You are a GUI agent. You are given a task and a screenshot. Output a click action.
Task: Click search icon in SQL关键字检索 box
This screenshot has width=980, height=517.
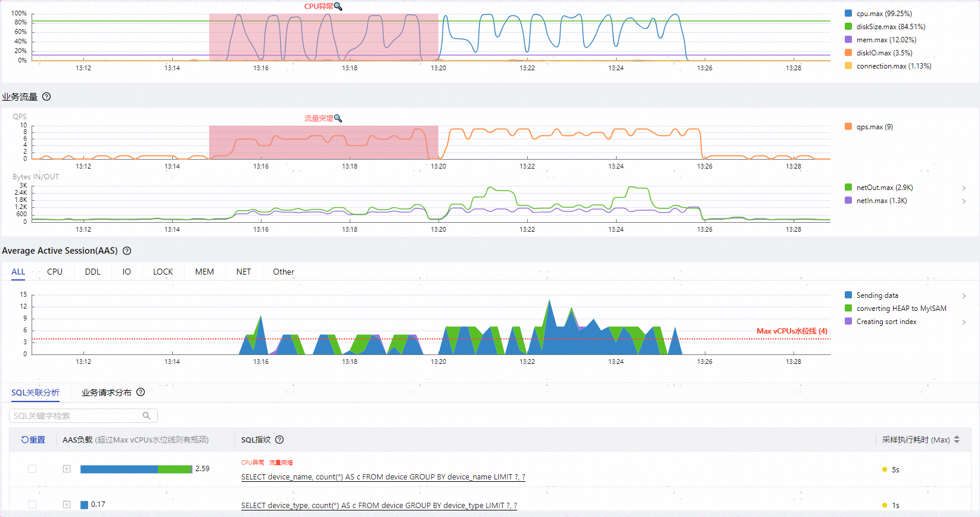147,415
